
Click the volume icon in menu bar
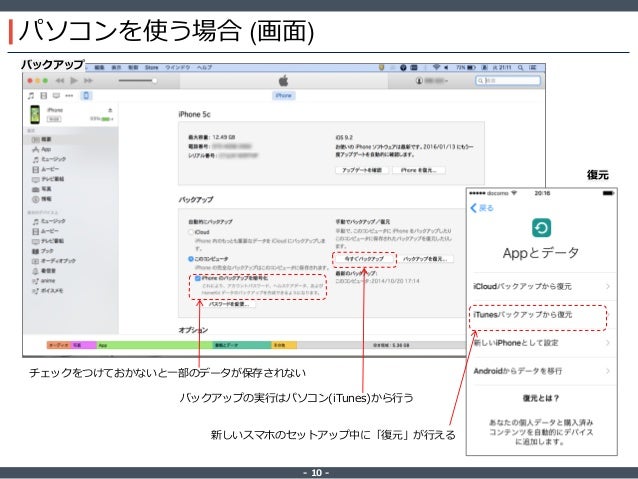446,67
